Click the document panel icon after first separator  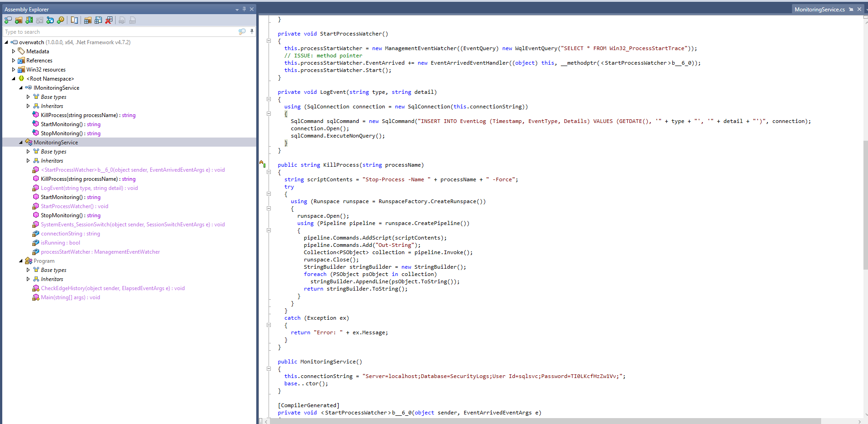pos(74,20)
